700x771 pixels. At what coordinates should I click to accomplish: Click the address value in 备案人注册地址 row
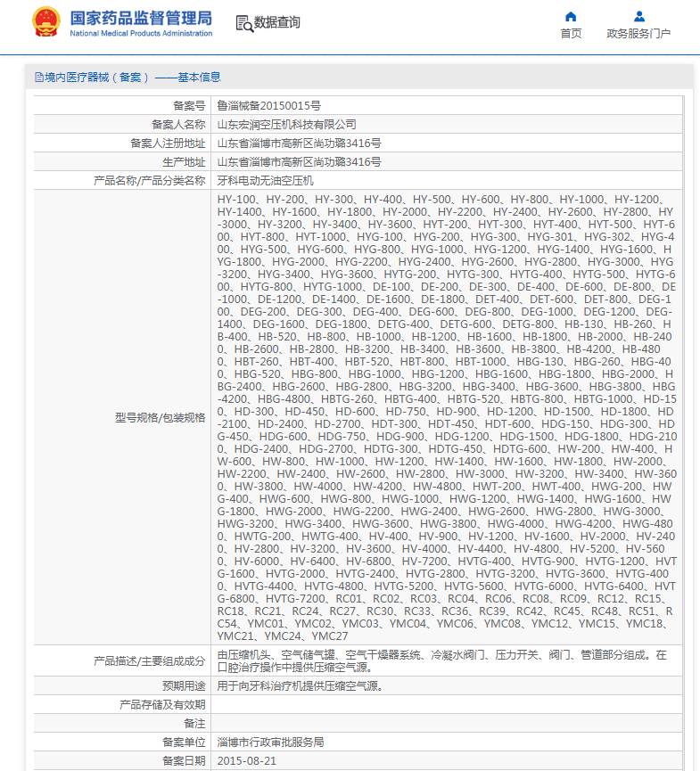tap(299, 144)
